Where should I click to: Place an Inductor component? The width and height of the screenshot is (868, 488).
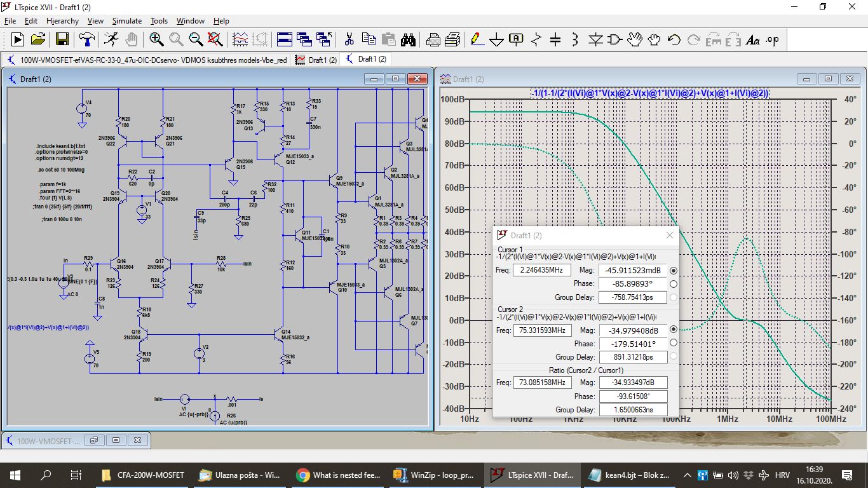point(575,39)
